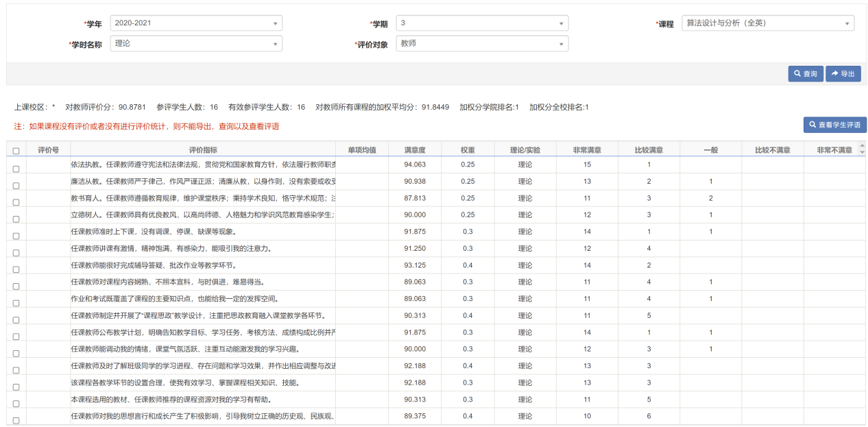
Task: Click the indicator text 本课程选用的教材
Action: coord(171,400)
